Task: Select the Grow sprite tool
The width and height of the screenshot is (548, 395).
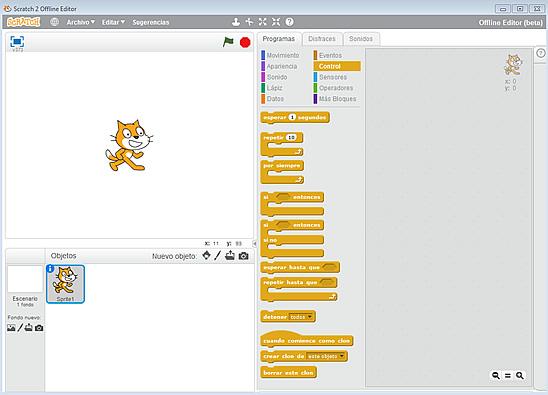Action: (x=262, y=22)
